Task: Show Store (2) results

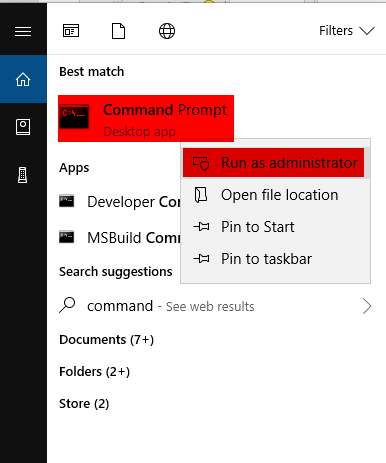Action: pos(84,404)
